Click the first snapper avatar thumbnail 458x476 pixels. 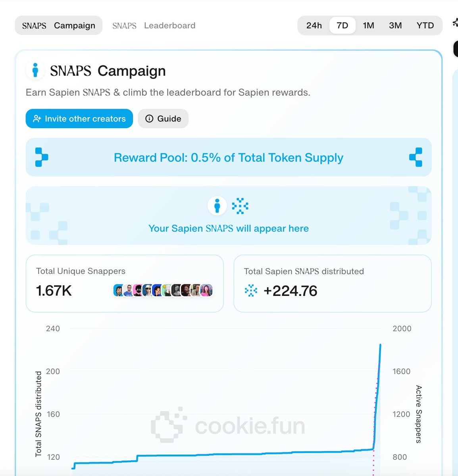click(x=119, y=290)
